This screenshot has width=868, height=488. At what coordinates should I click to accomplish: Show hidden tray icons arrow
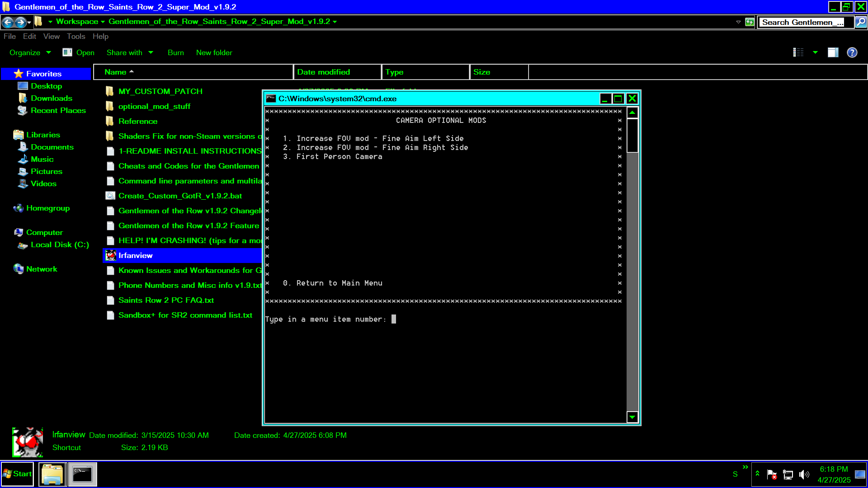click(758, 474)
